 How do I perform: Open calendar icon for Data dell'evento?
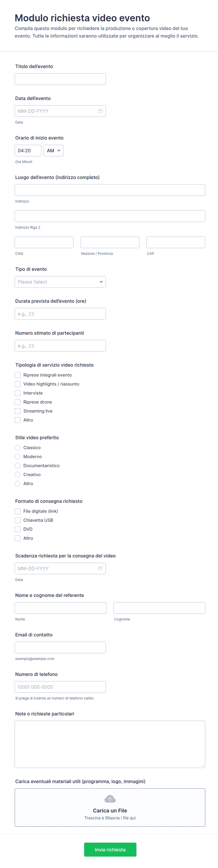coord(100,111)
